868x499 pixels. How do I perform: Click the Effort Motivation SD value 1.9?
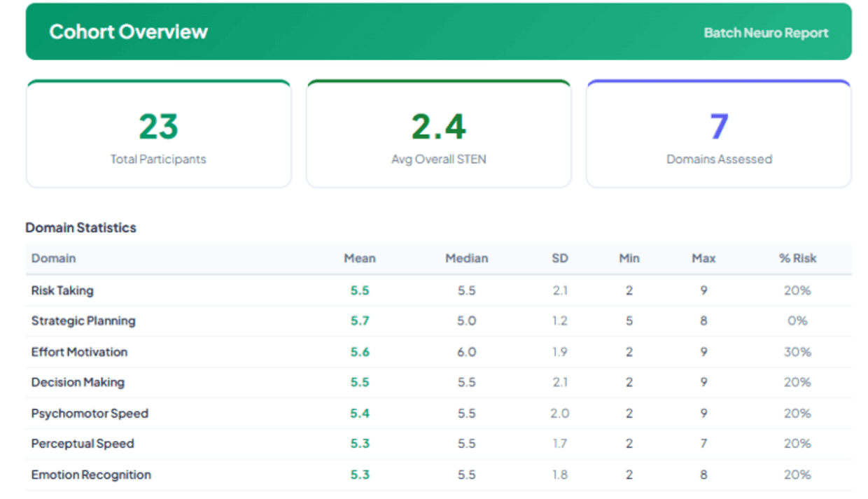[559, 352]
